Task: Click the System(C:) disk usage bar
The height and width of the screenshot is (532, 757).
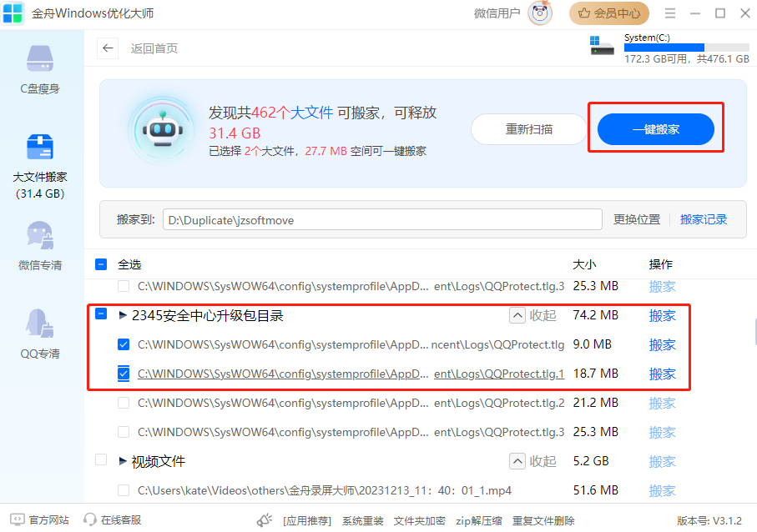Action: coord(687,48)
